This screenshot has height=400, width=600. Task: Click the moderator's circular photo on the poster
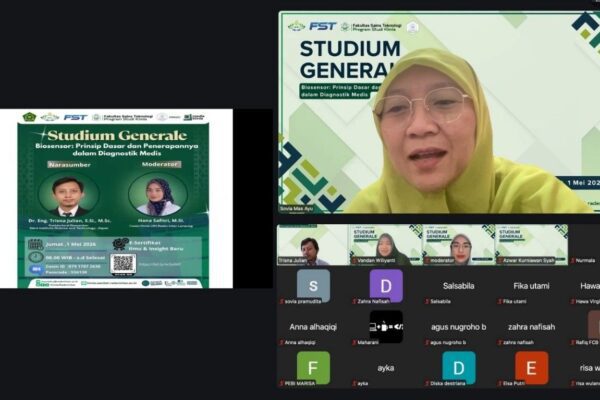[158, 195]
